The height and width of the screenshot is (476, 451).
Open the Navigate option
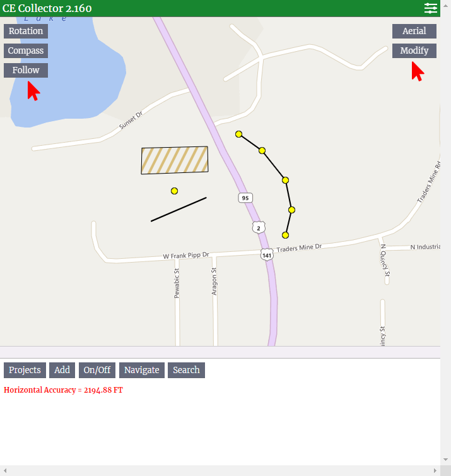[142, 370]
